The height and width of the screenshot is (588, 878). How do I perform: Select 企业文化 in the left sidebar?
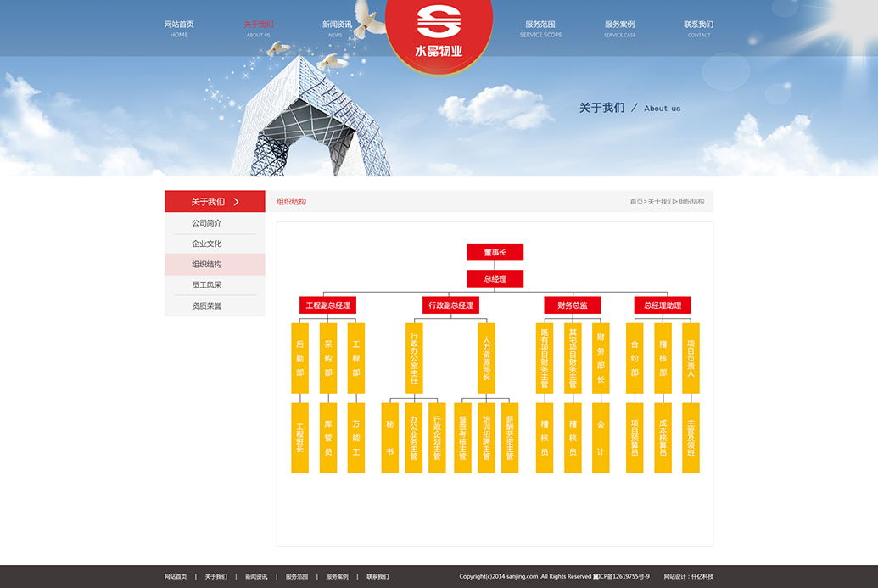[207, 244]
